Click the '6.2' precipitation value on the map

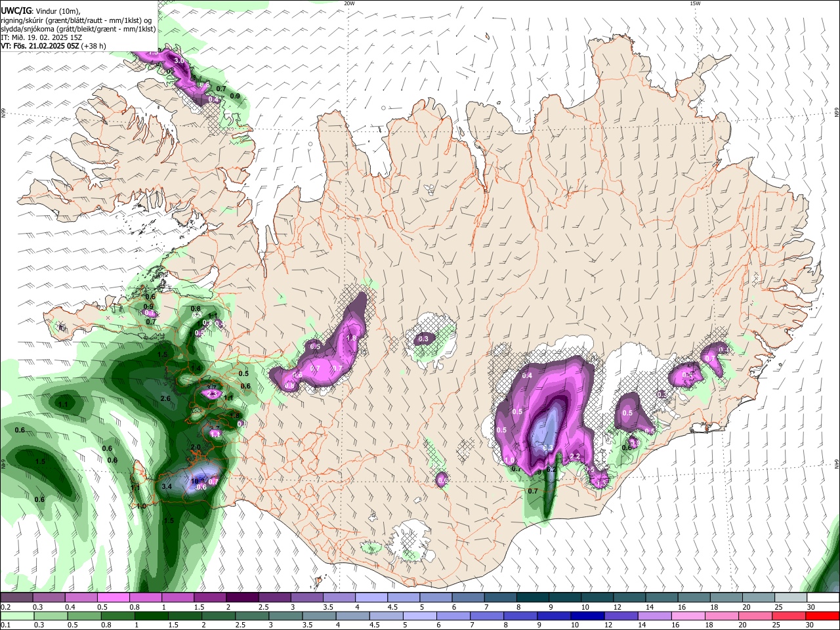click(551, 469)
